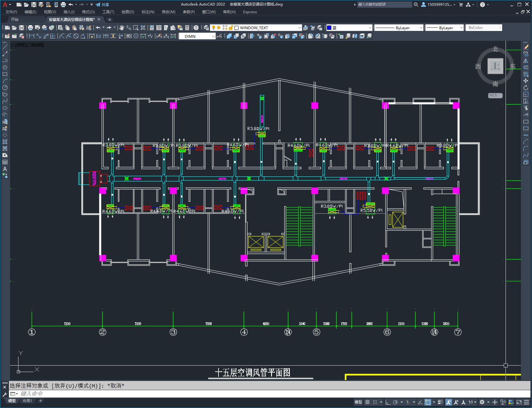532x408 pixels.
Task: Close the 安徽某大酒店空调设计图纸 drawing tab
Action: coord(99,19)
